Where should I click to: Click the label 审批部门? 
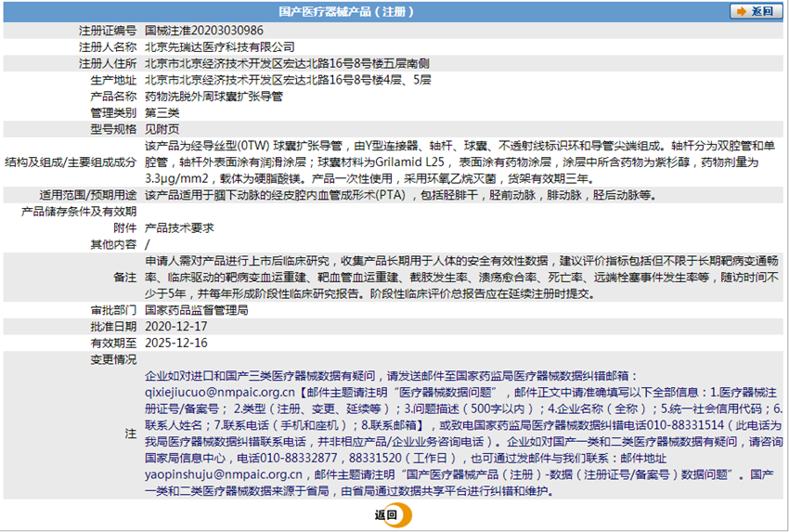[113, 310]
